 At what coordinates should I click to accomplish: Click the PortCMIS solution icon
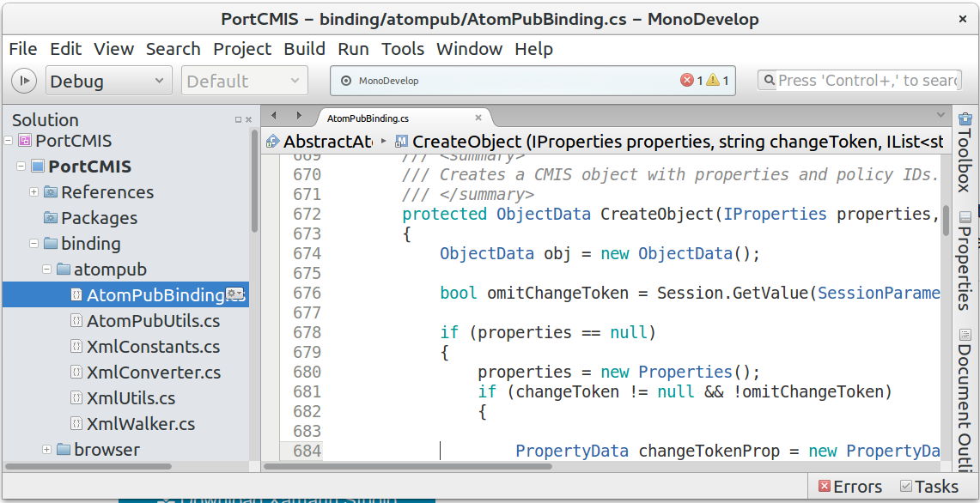25,141
